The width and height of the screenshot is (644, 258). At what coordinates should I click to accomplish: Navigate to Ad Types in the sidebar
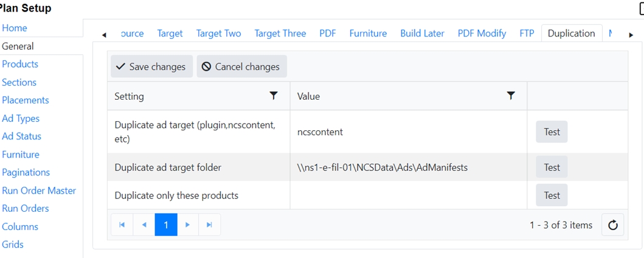(x=21, y=119)
